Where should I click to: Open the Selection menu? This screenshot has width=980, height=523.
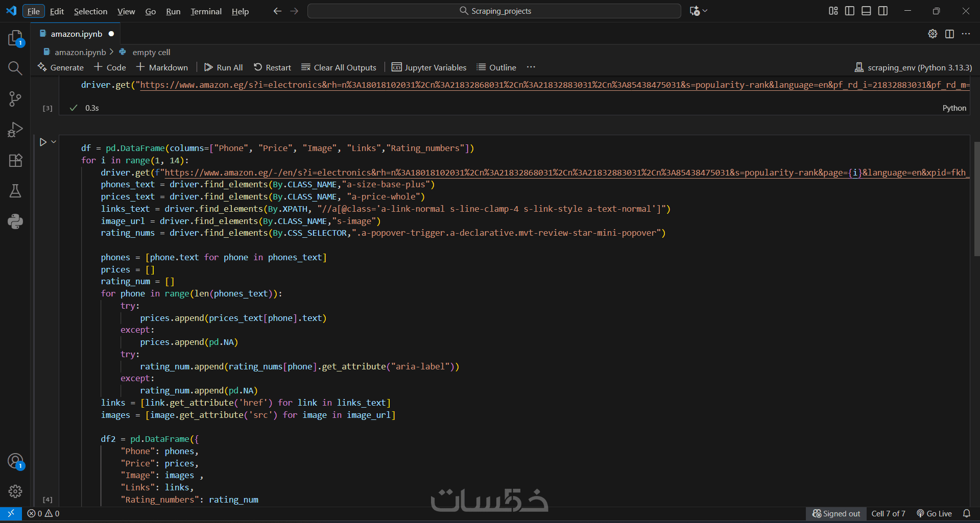90,11
